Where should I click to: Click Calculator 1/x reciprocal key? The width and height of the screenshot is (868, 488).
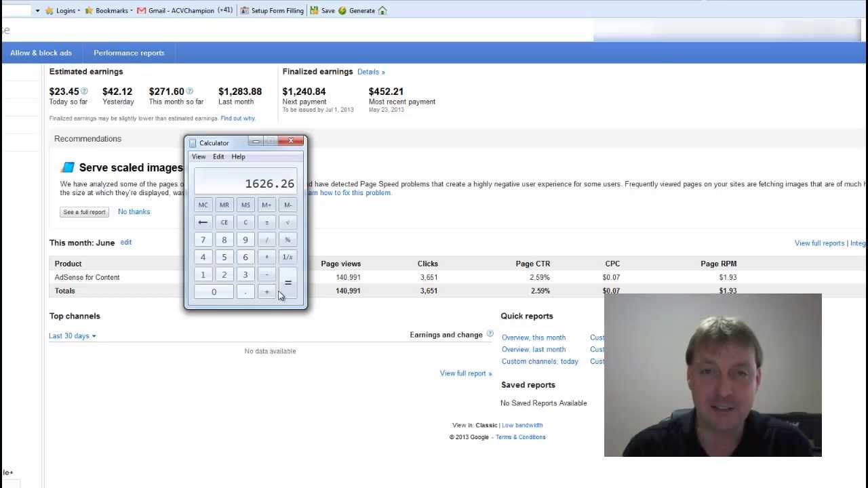[x=288, y=258]
